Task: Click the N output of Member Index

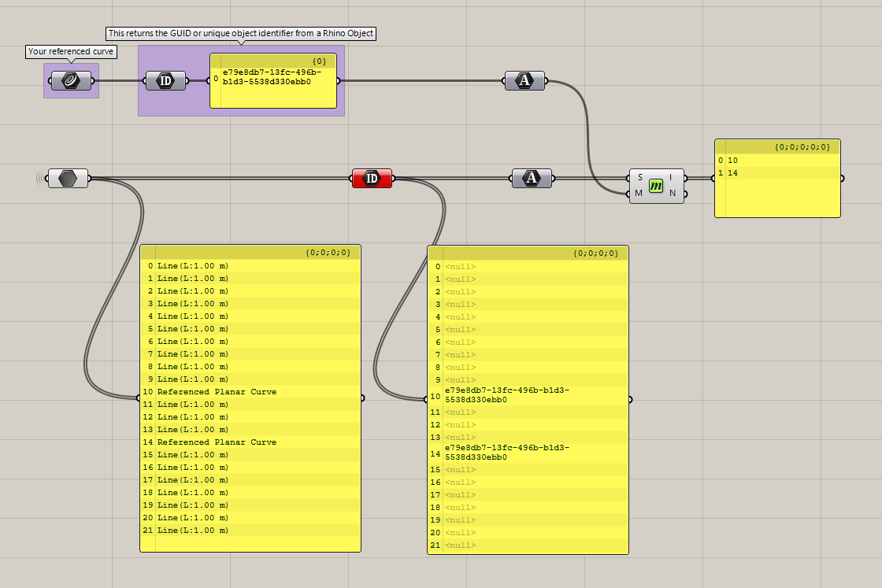Action: [x=673, y=193]
